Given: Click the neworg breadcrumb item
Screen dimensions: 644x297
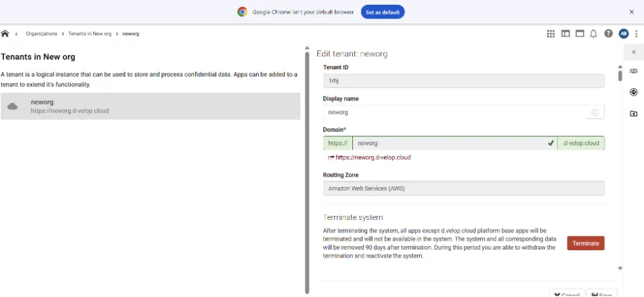Looking at the screenshot, I should pyautogui.click(x=131, y=34).
